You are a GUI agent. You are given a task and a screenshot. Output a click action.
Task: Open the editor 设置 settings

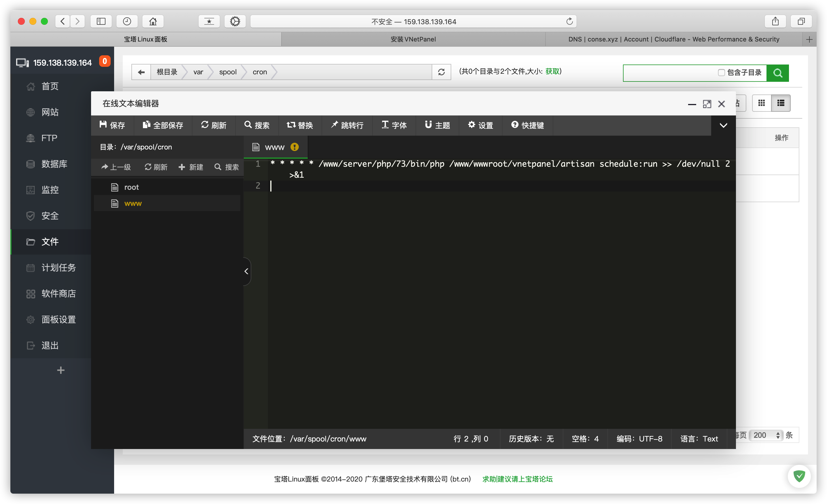(481, 125)
